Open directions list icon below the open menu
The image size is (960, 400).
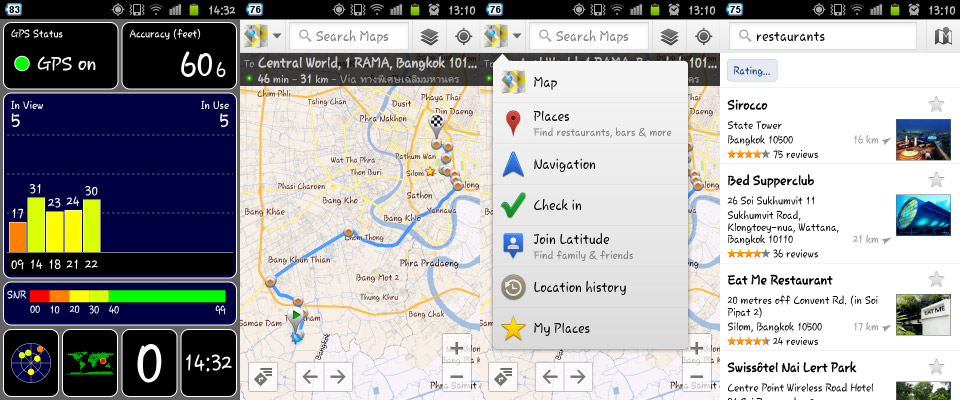coord(503,376)
